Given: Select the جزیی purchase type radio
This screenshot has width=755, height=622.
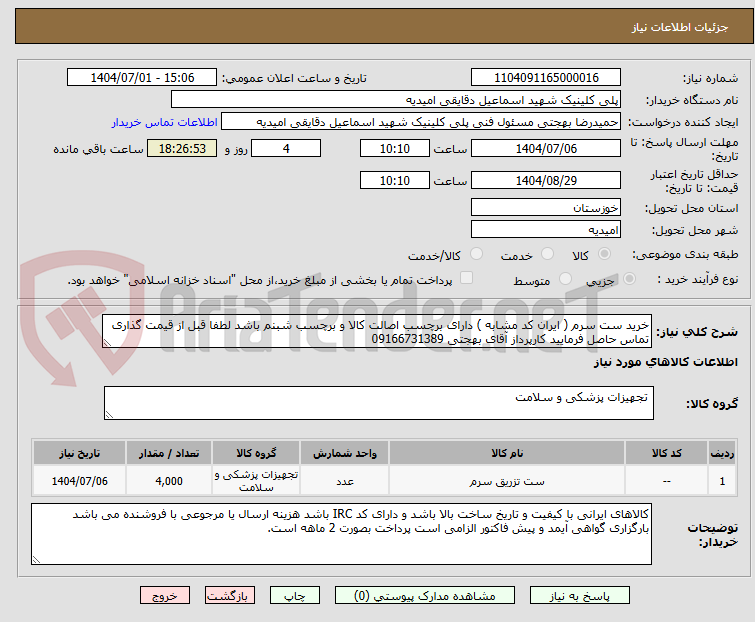Looking at the screenshot, I should [x=629, y=279].
